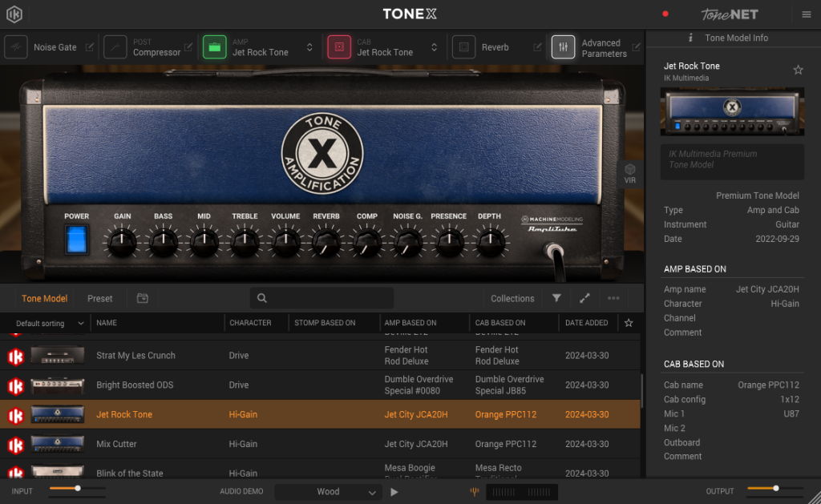Viewport: 821px width, 504px height.
Task: Open the hamburger menu
Action: click(807, 14)
